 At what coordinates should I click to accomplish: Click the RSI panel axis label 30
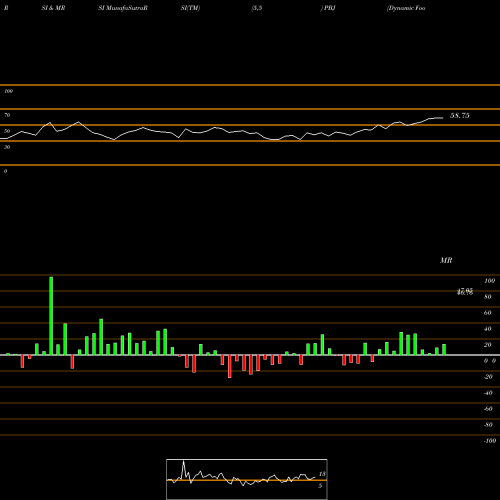(x=7, y=147)
